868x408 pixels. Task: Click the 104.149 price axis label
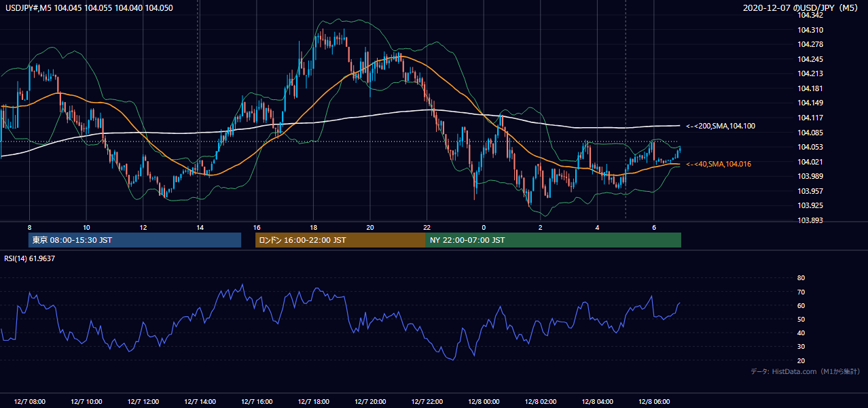click(x=810, y=103)
